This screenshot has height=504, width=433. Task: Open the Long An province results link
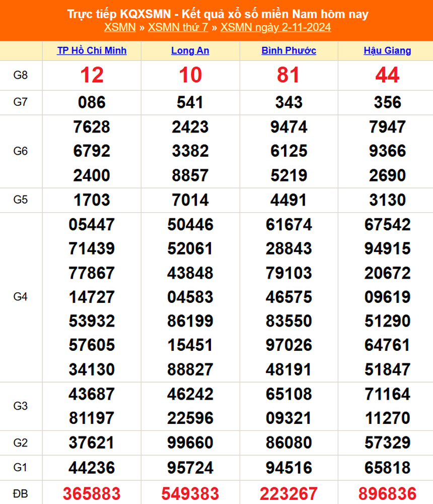click(190, 50)
